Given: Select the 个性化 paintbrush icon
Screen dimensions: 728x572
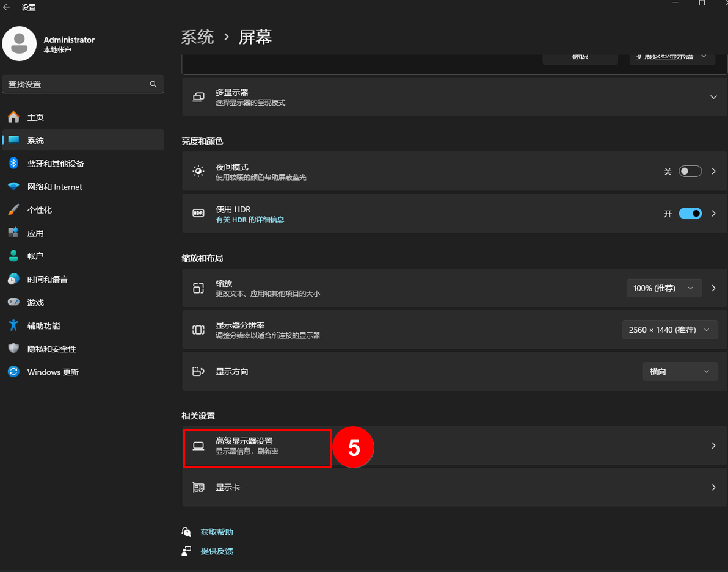Looking at the screenshot, I should point(13,210).
